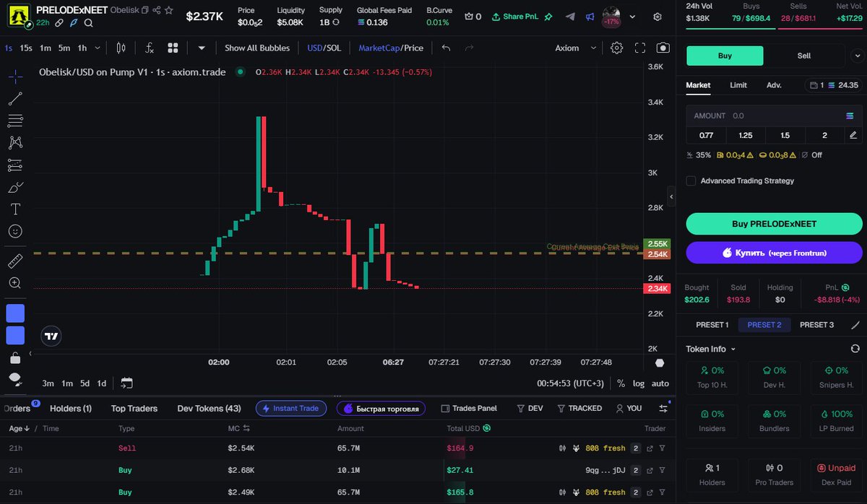
Task: Open the chart layout grid icon
Action: 173,48
